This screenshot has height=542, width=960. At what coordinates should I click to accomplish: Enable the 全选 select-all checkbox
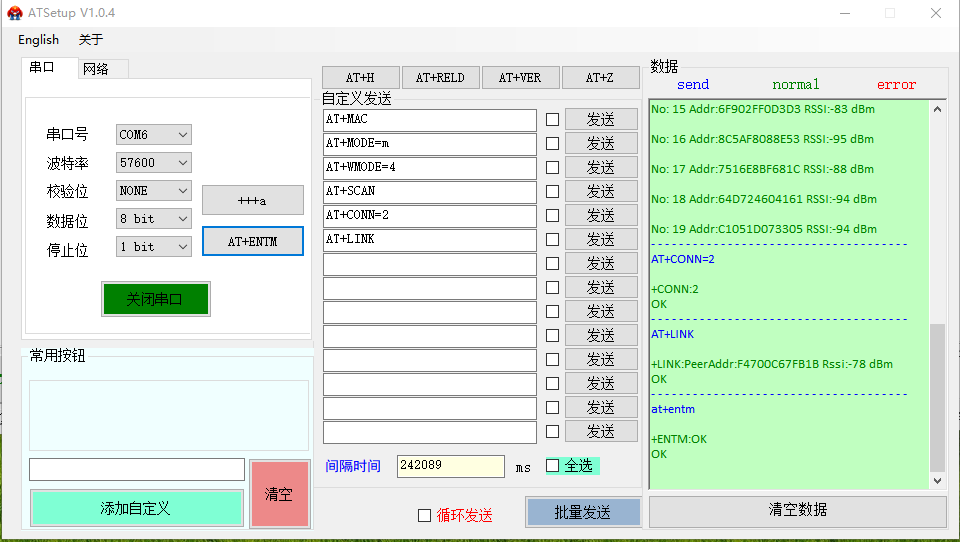coord(553,466)
